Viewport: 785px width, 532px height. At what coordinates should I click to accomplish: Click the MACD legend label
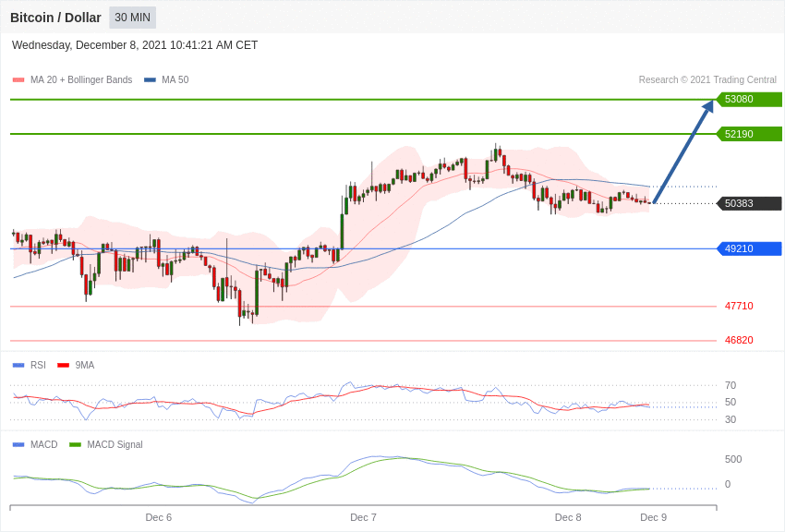point(44,444)
